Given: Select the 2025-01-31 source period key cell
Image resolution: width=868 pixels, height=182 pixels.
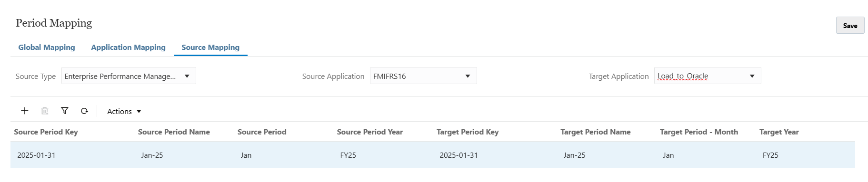Looking at the screenshot, I should (36, 155).
